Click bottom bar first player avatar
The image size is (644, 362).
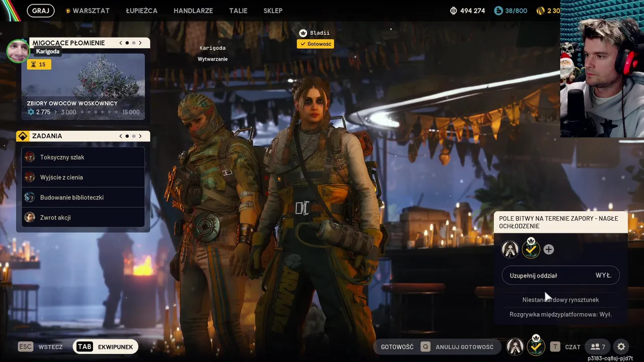[x=515, y=346]
